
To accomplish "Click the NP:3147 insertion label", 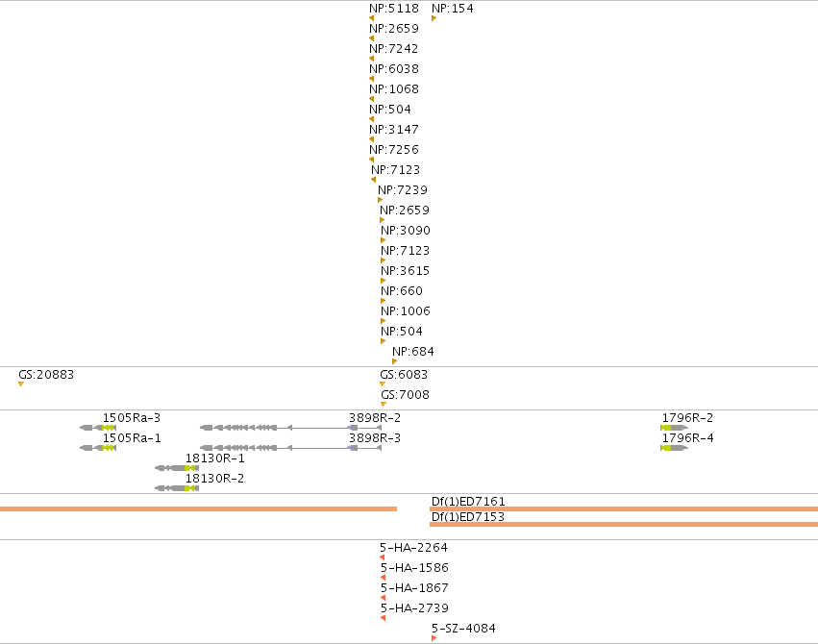I will (x=394, y=130).
